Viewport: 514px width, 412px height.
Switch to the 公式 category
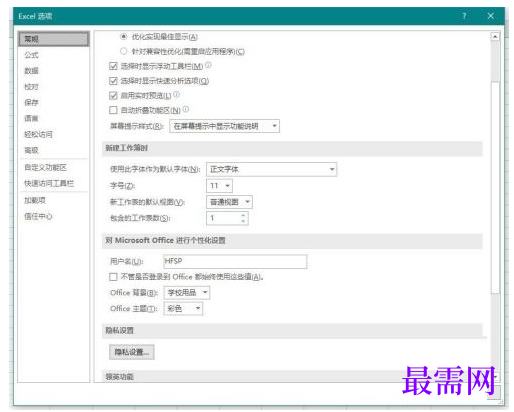coord(31,55)
